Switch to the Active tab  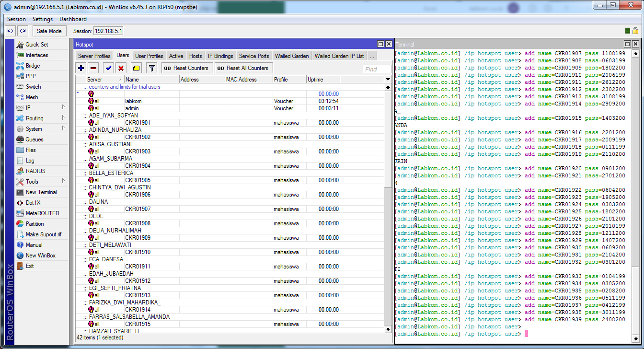[x=176, y=56]
